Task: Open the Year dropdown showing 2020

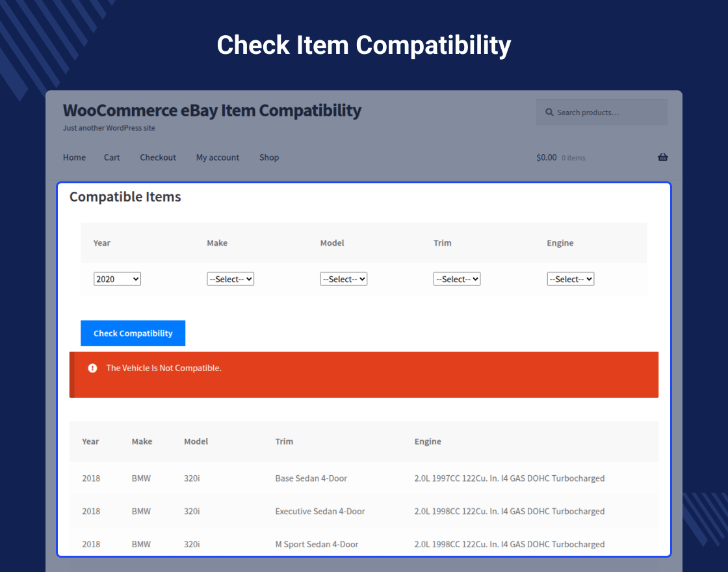Action: tap(117, 279)
